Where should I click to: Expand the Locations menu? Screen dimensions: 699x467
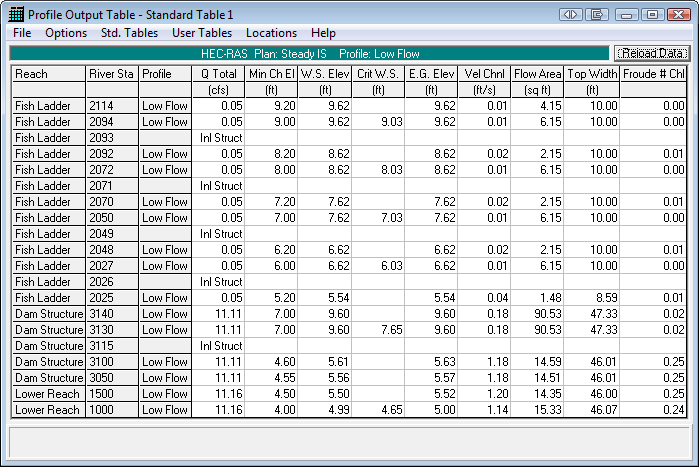click(272, 33)
